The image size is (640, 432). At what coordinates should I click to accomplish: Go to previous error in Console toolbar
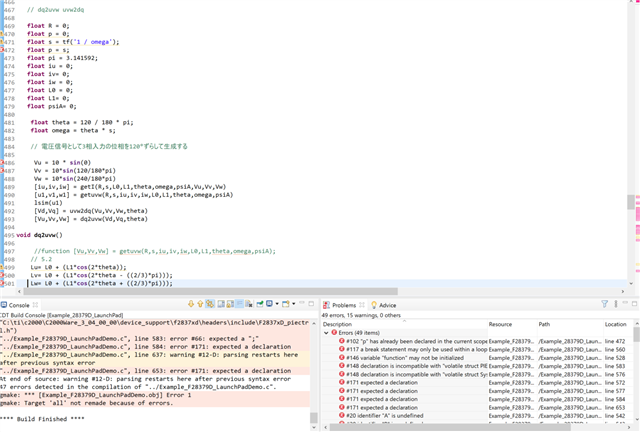pyautogui.click(x=200, y=304)
